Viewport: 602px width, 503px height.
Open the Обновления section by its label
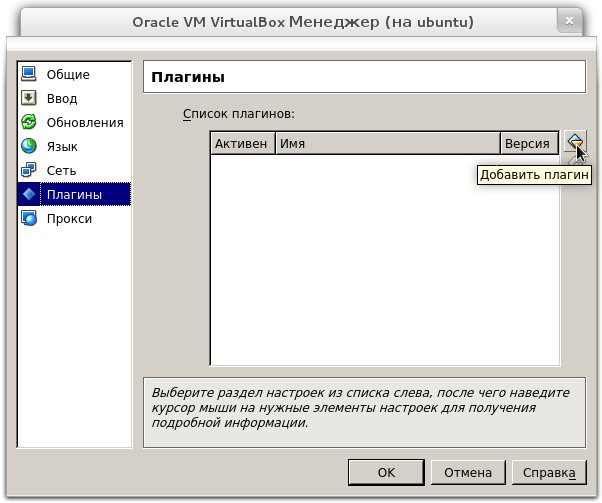coord(85,122)
